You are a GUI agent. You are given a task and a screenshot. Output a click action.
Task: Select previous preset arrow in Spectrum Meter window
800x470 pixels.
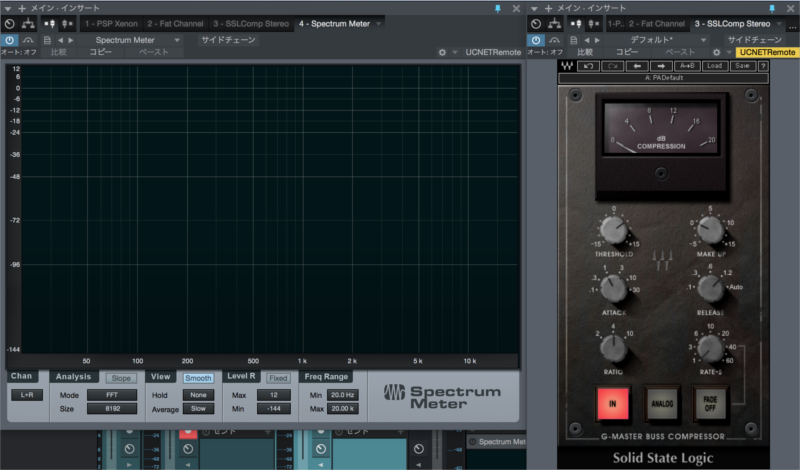pos(60,40)
